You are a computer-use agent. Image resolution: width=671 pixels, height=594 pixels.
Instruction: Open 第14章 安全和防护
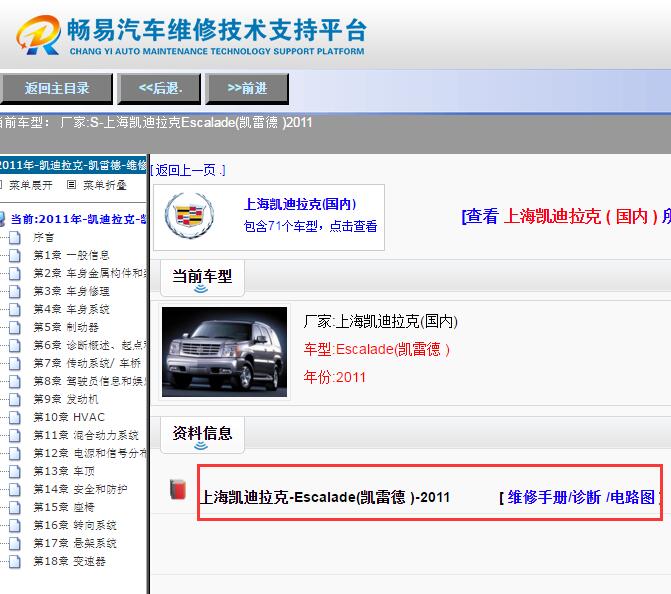point(80,489)
